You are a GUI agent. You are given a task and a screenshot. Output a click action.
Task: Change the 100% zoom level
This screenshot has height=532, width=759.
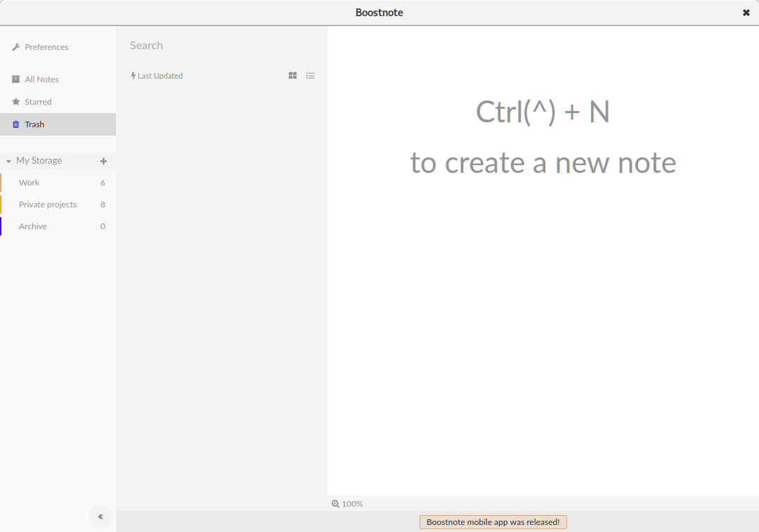point(352,504)
